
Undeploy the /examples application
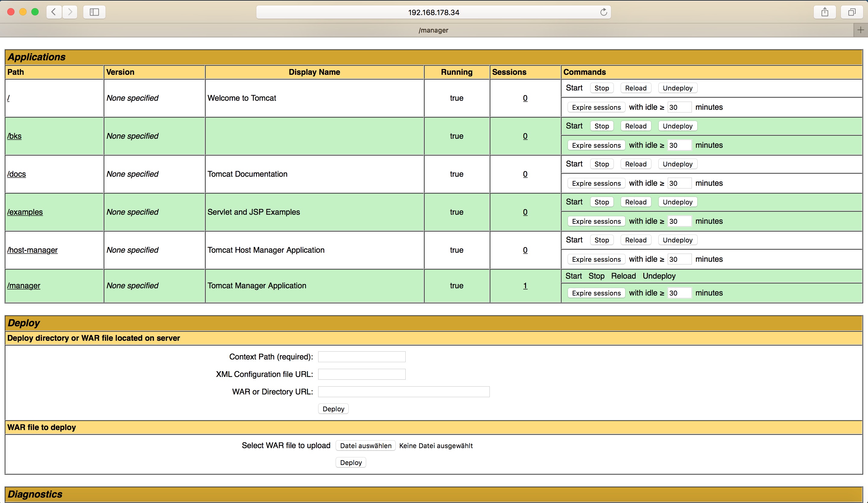[x=677, y=202]
